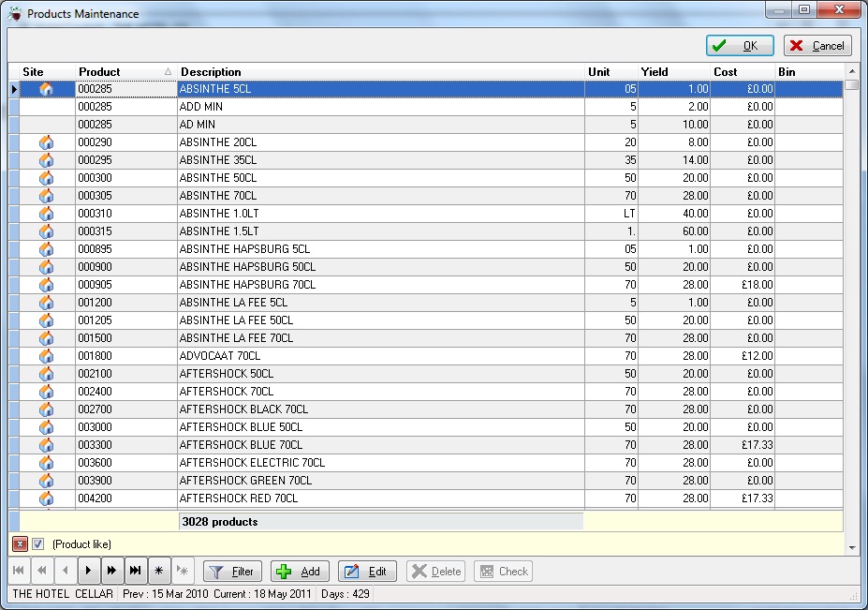Click site icon for ABSINTHE 20CL row
This screenshot has width=868, height=610.
(x=47, y=142)
